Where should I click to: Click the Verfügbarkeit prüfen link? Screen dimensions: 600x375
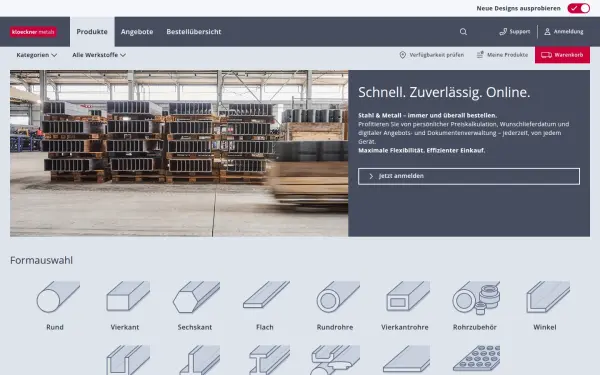click(431, 55)
